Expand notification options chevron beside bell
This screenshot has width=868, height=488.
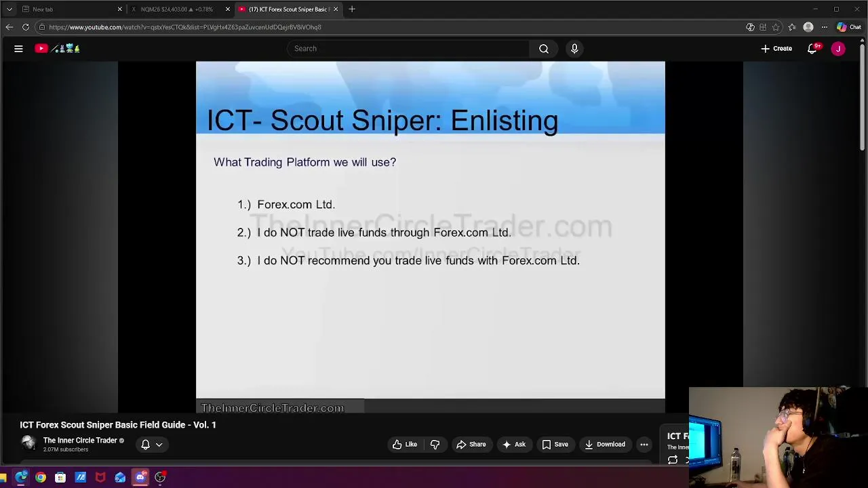click(x=159, y=445)
